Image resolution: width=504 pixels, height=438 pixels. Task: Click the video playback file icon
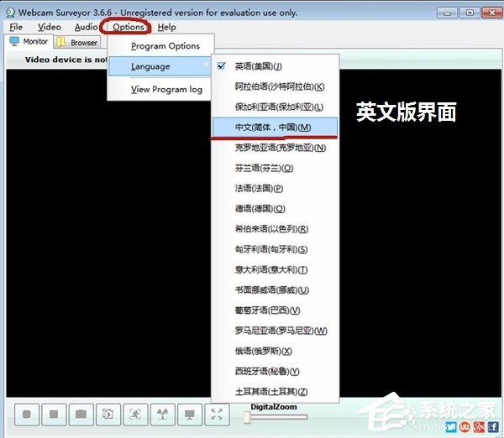click(108, 415)
